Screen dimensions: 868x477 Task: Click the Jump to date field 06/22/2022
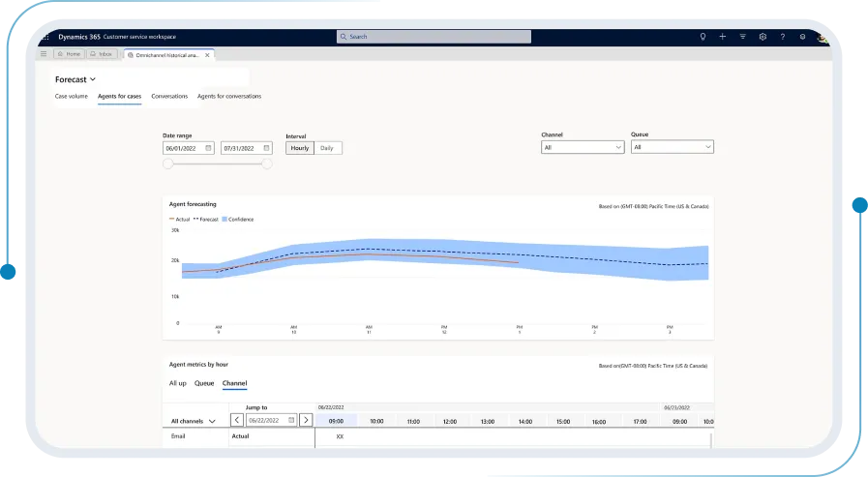(271, 420)
